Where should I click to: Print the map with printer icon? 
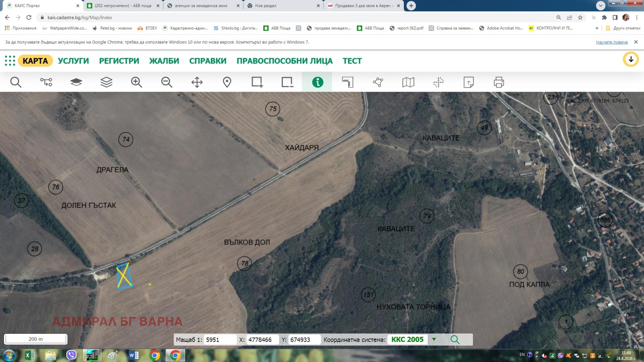click(499, 82)
